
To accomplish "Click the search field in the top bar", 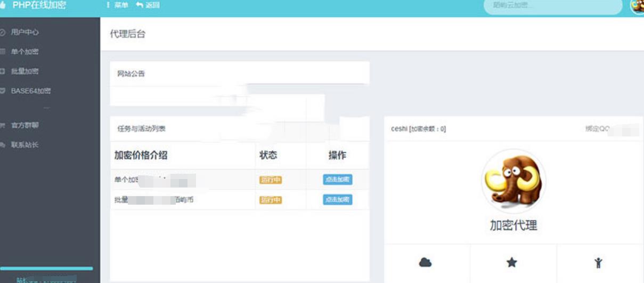I will 552,6.
